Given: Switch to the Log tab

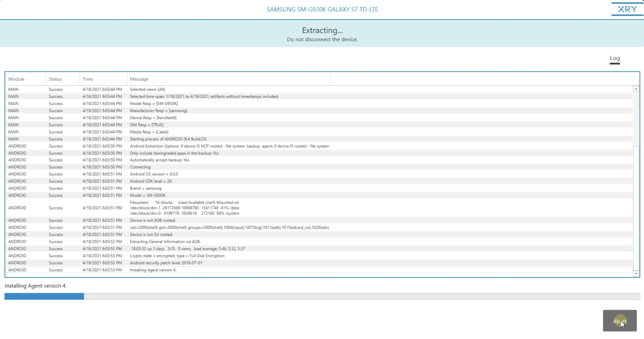Looking at the screenshot, I should (x=614, y=58).
